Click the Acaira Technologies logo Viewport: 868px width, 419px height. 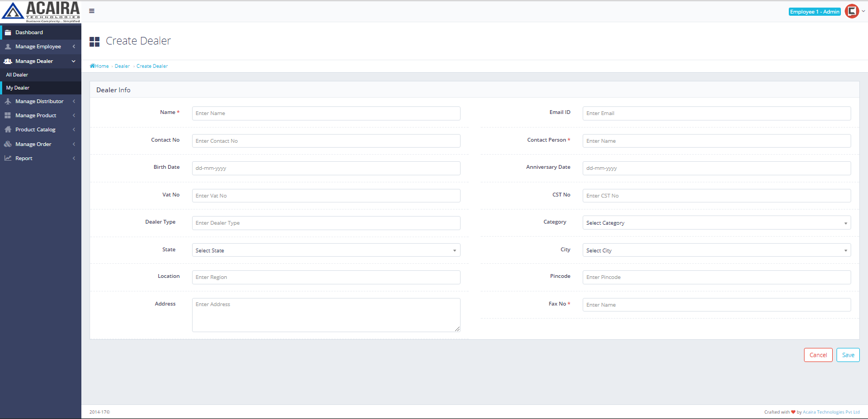pos(41,11)
